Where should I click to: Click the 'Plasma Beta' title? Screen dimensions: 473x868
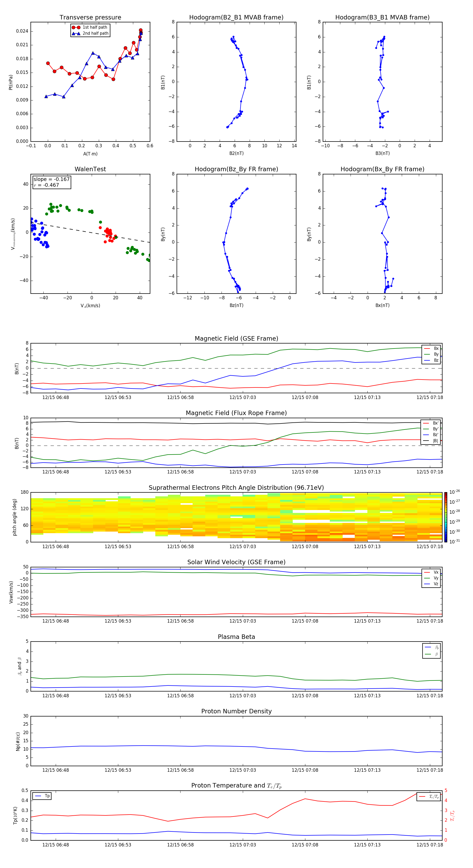pyautogui.click(x=236, y=637)
